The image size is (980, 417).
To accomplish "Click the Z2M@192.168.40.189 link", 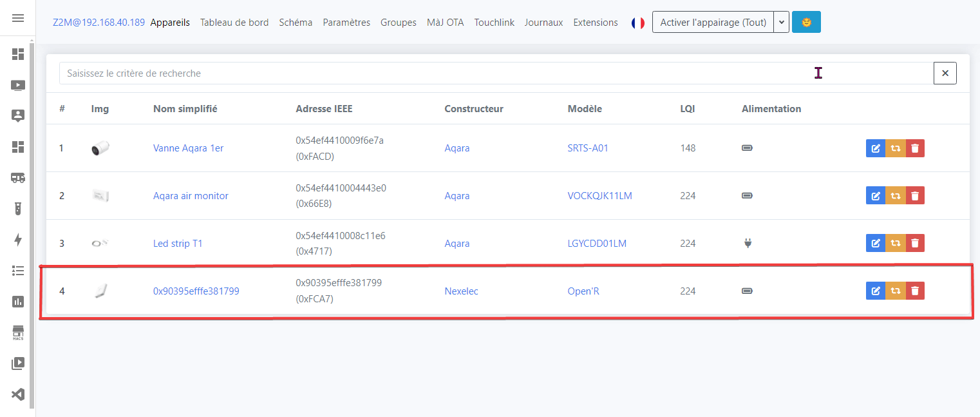I will tap(99, 23).
